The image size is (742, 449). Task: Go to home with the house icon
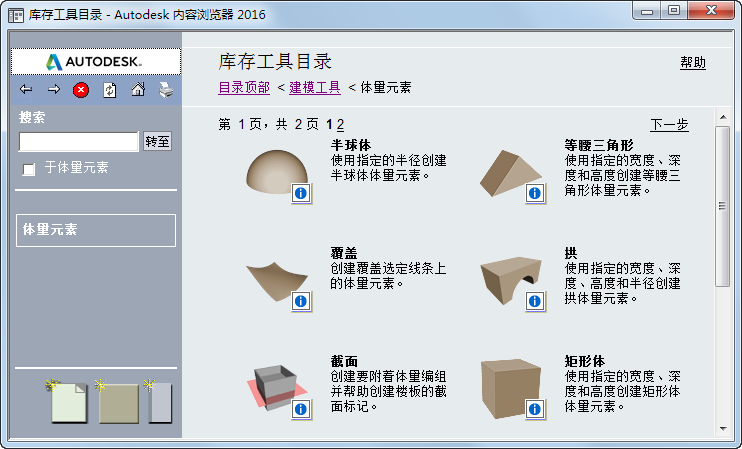coord(138,89)
